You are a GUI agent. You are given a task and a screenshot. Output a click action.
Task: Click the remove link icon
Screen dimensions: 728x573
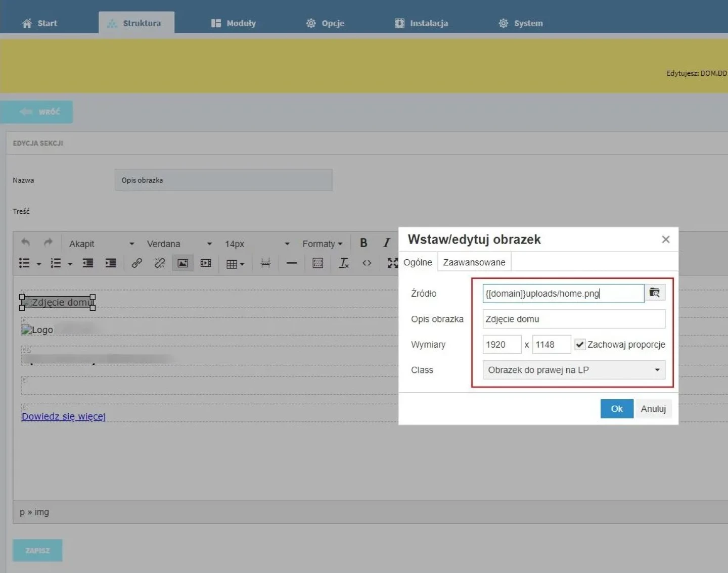[x=160, y=263]
